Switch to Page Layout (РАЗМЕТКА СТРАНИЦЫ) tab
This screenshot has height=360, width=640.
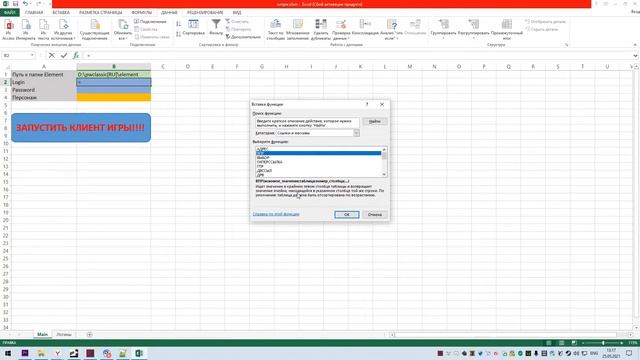pos(100,13)
